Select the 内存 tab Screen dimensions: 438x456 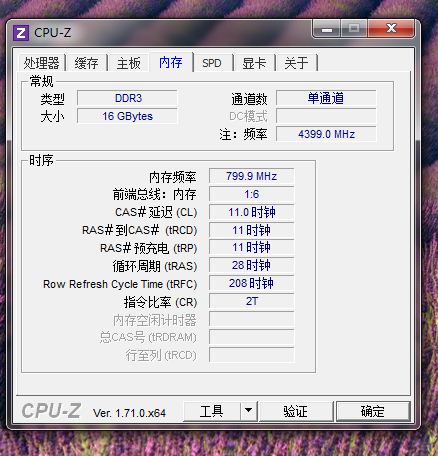tap(171, 62)
